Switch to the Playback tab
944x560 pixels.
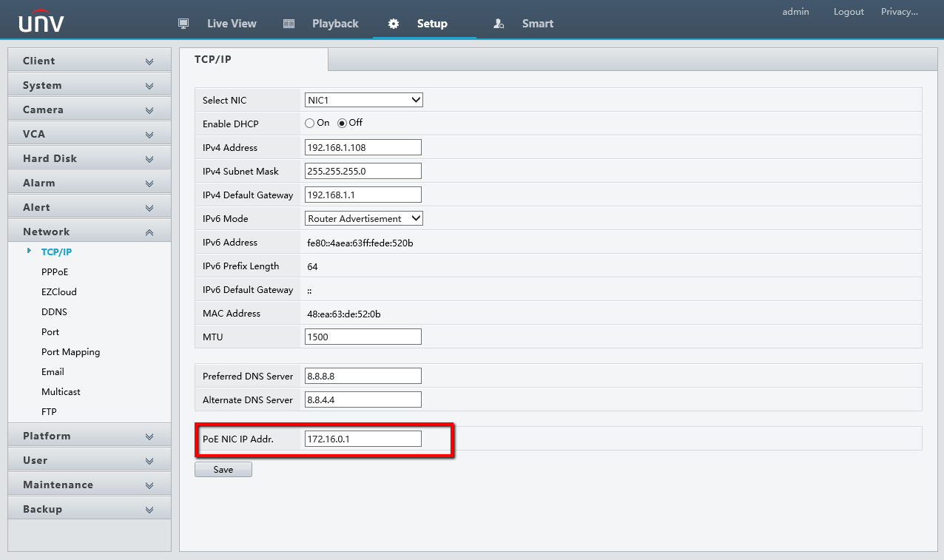click(x=334, y=24)
